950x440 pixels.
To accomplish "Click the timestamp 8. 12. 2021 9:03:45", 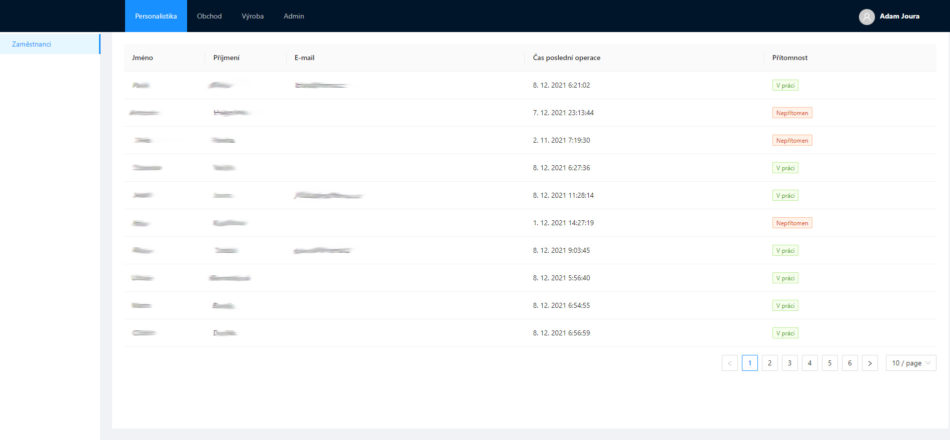I will point(561,250).
